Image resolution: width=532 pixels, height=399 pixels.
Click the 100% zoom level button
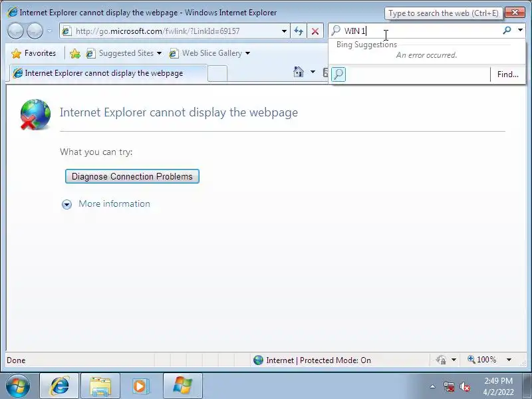[x=481, y=359]
